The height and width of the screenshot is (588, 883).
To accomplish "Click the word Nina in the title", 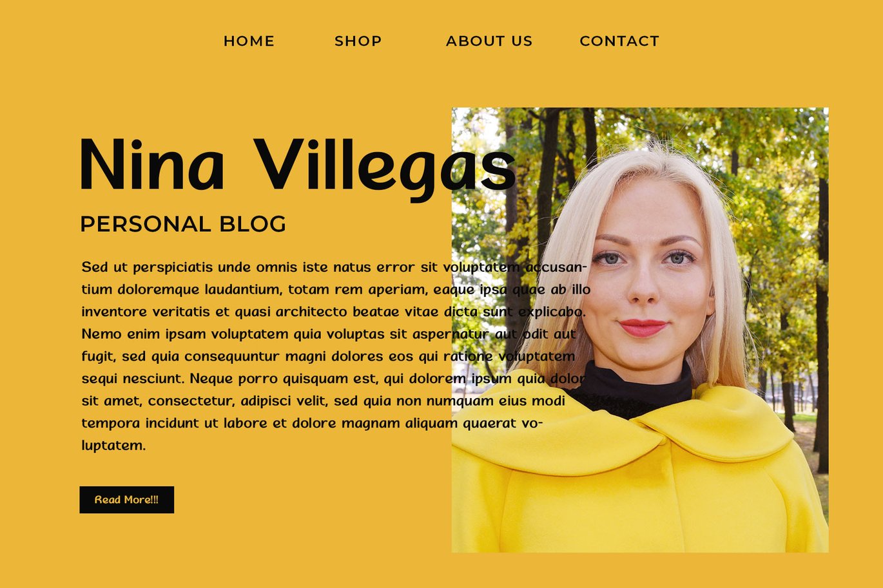I will (152, 165).
